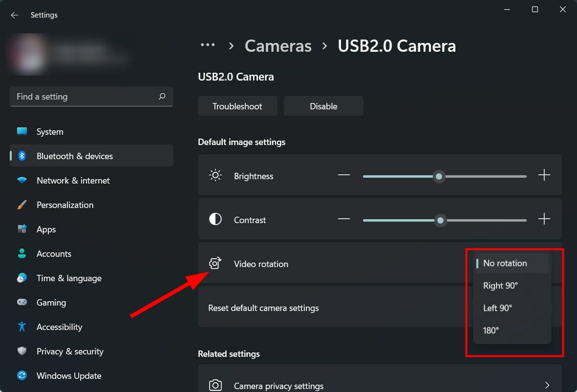This screenshot has width=577, height=392.
Task: Pick the 180° rotation option
Action: coord(491,330)
